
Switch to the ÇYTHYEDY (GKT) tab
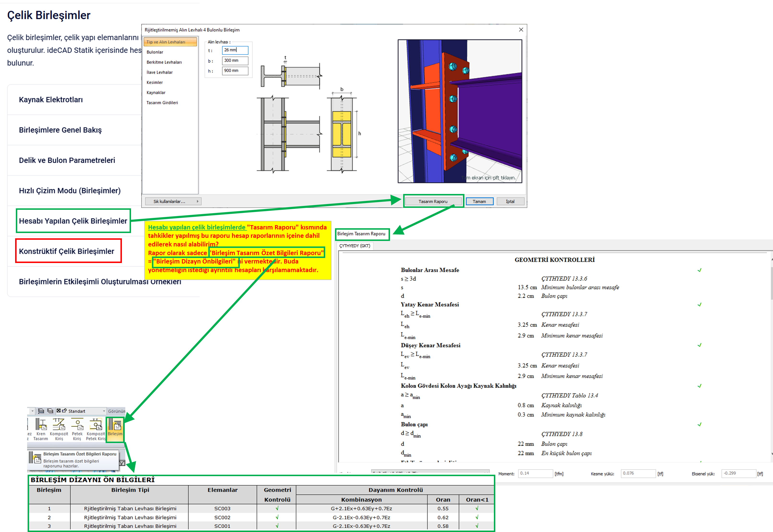tap(355, 246)
